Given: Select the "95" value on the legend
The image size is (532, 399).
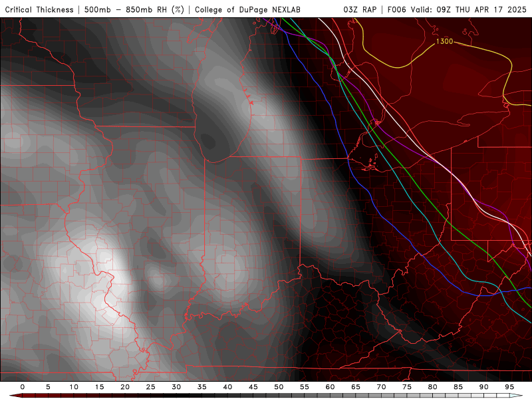Looking at the screenshot, I should [509, 387].
